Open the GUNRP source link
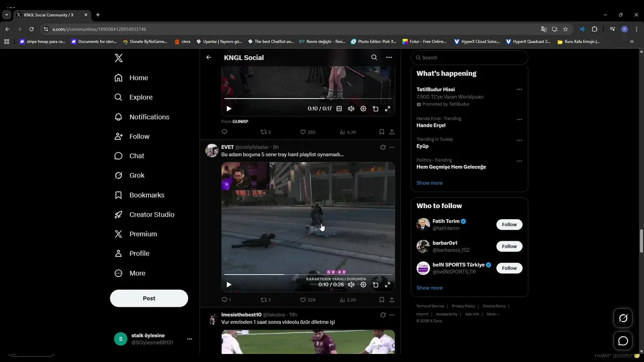 pos(240,122)
